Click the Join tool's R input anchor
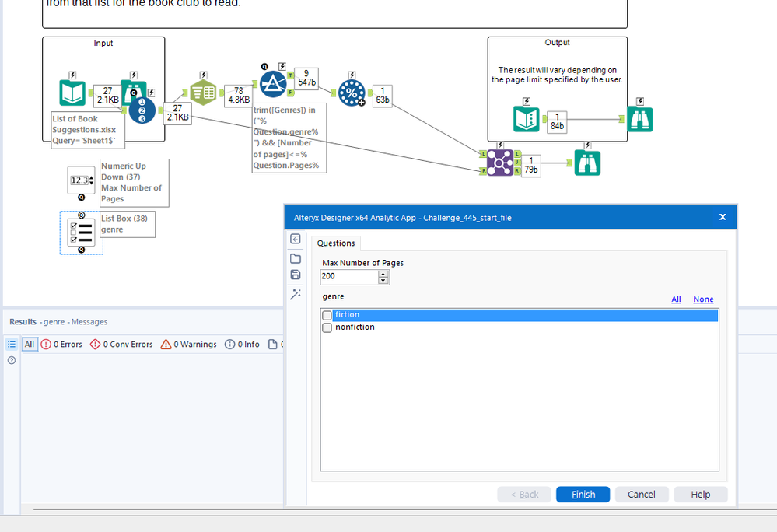Viewport: 777px width, 532px height. (484, 171)
